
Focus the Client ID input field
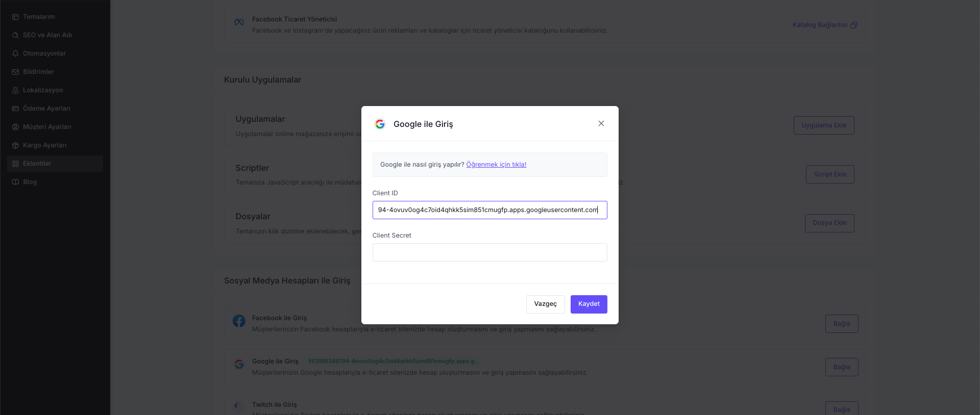pos(489,210)
